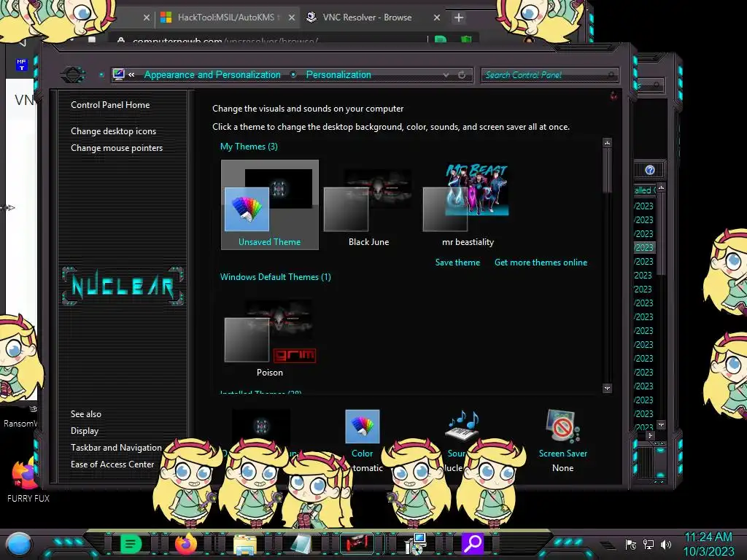This screenshot has width=747, height=560.
Task: Close the HackTool:MSIL/AutoKMS tab
Action: click(x=292, y=17)
